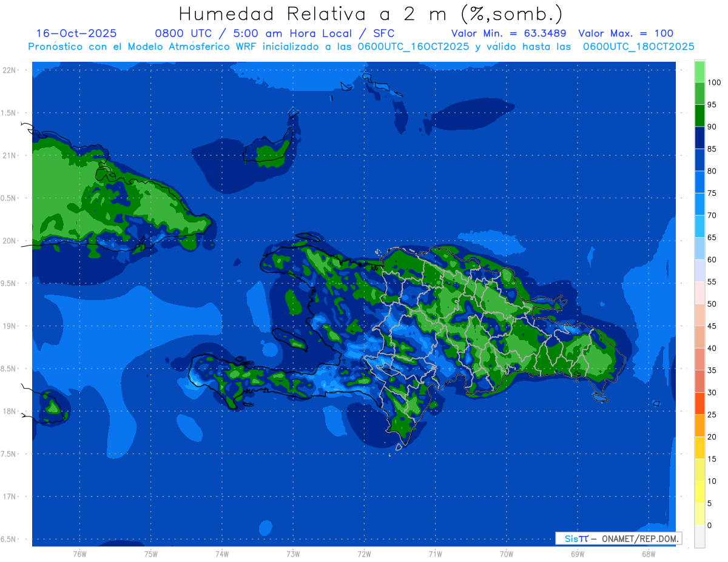Click the '100' label on the color scale
The image size is (728, 562).
click(x=713, y=82)
